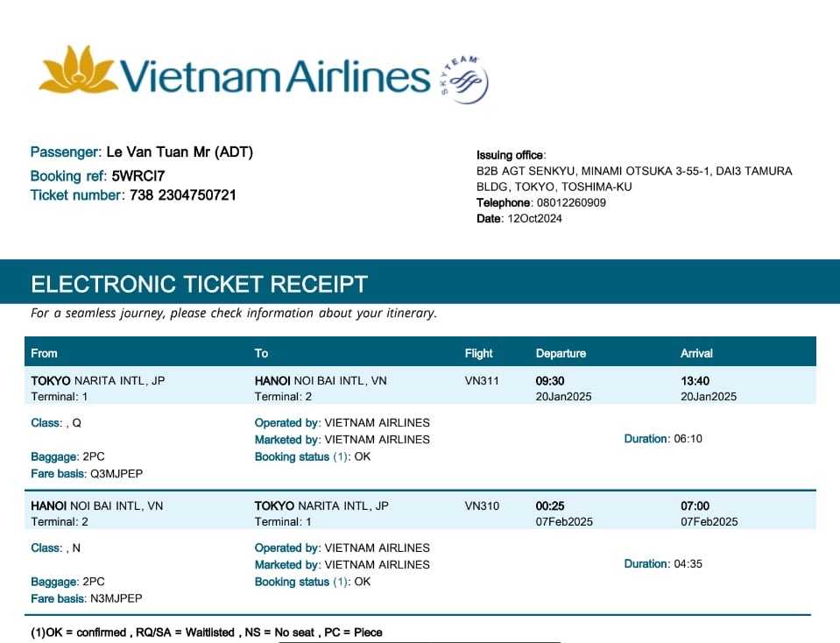Click the 07:00 arrival time
The width and height of the screenshot is (840, 643).
pos(695,506)
